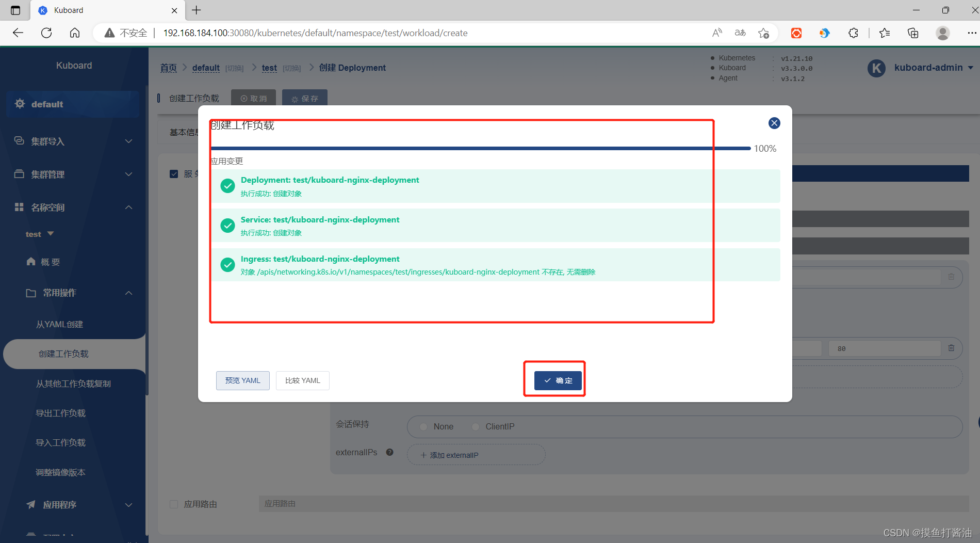The image size is (980, 543).
Task: Click the browser back arrow
Action: click(x=18, y=33)
